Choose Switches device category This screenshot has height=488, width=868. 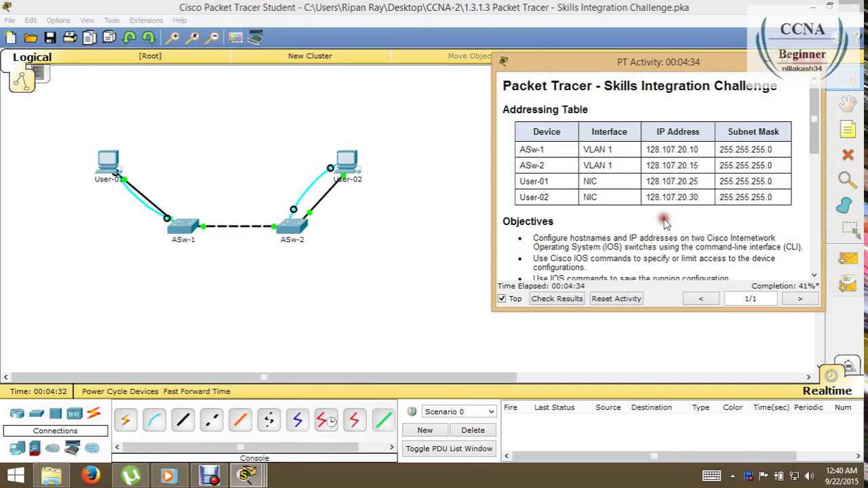[x=37, y=413]
